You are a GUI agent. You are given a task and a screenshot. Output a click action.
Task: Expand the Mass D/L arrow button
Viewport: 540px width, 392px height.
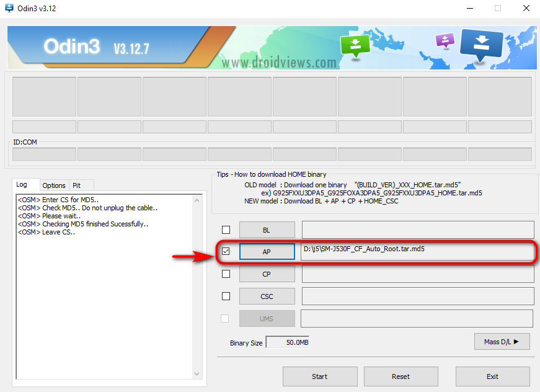(502, 341)
